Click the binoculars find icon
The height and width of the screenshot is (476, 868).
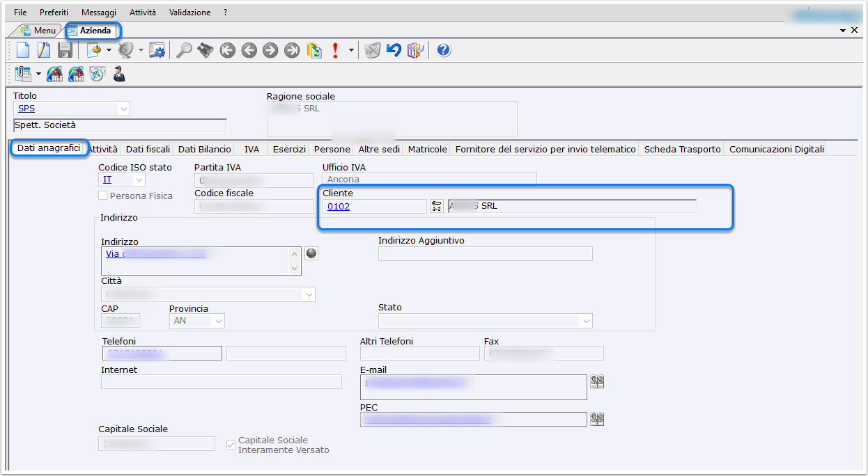205,50
